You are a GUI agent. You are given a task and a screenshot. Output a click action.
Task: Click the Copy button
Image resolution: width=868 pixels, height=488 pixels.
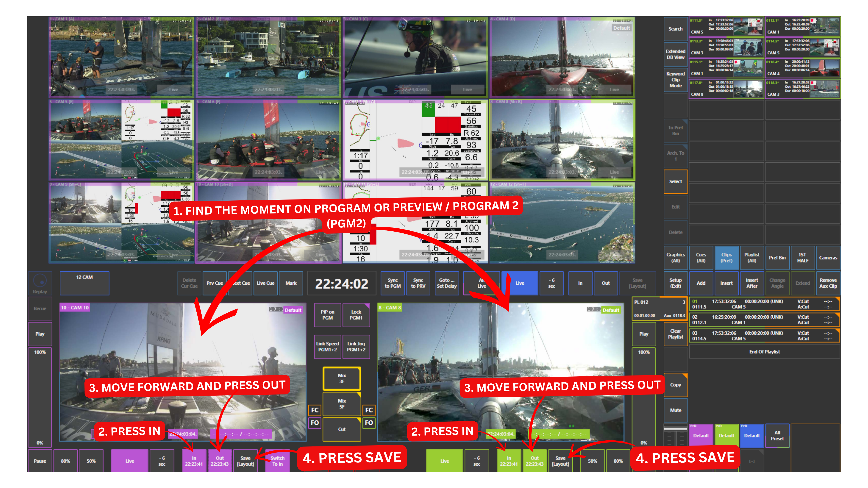point(675,385)
